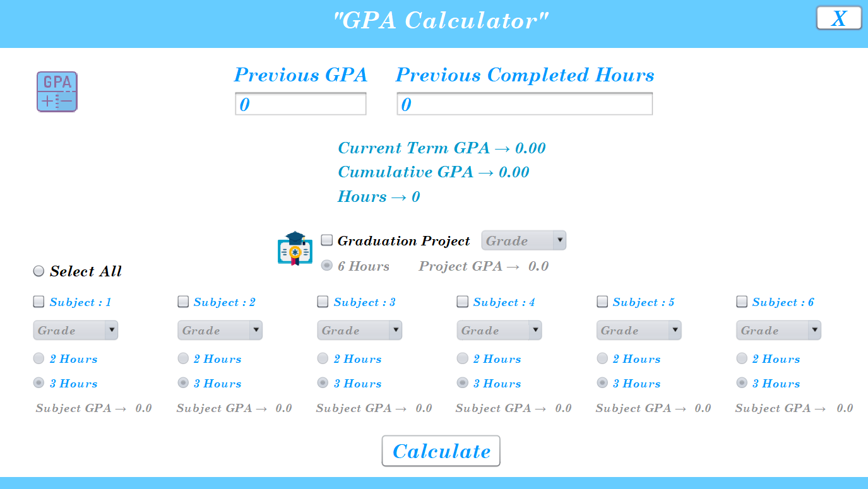
Task: Open the Graduation Project Grade dropdown
Action: pos(523,240)
